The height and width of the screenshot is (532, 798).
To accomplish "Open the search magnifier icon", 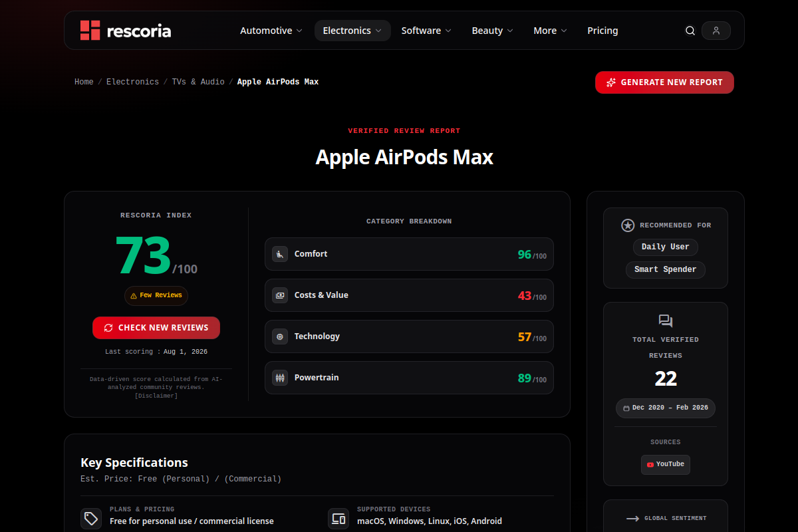I will [690, 31].
